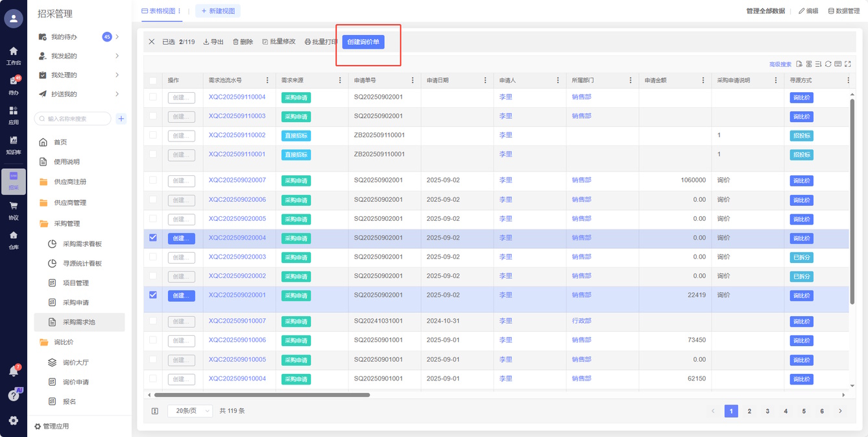Open the 高级搜索 link
Viewport: 868px width, 437px height.
click(780, 64)
